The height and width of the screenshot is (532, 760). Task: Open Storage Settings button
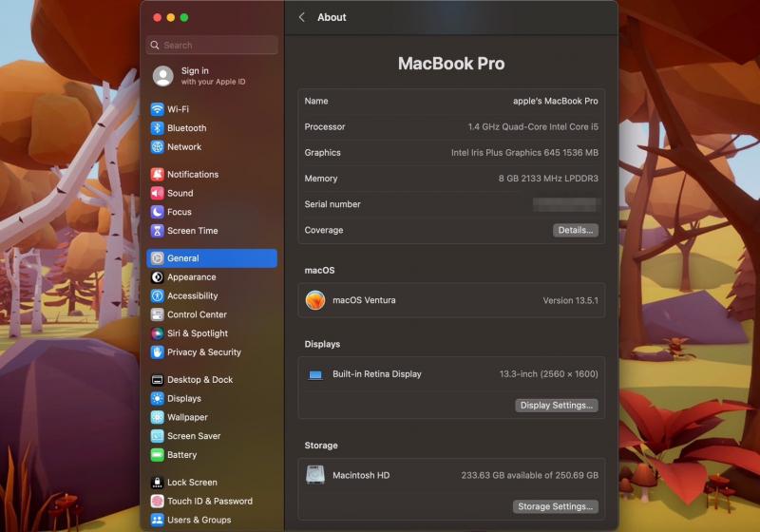pyautogui.click(x=556, y=506)
